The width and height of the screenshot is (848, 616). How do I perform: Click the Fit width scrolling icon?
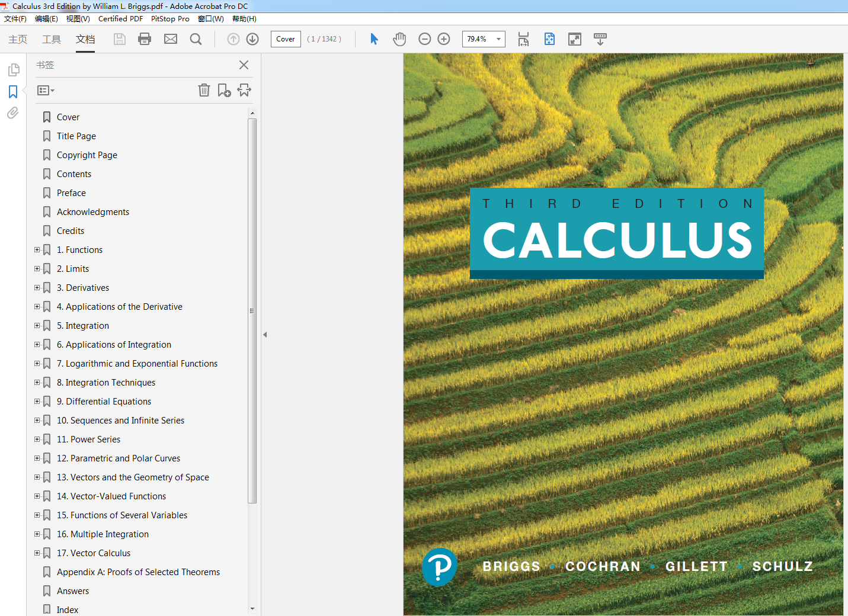pyautogui.click(x=523, y=39)
